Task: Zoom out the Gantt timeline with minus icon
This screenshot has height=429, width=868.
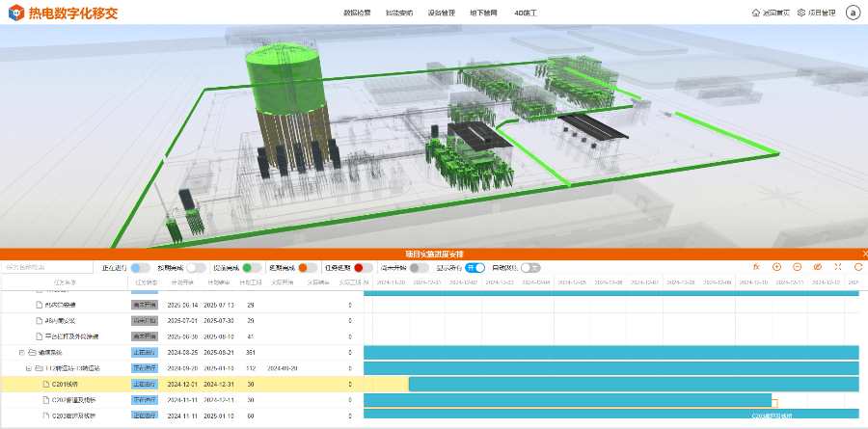Action: [x=798, y=267]
